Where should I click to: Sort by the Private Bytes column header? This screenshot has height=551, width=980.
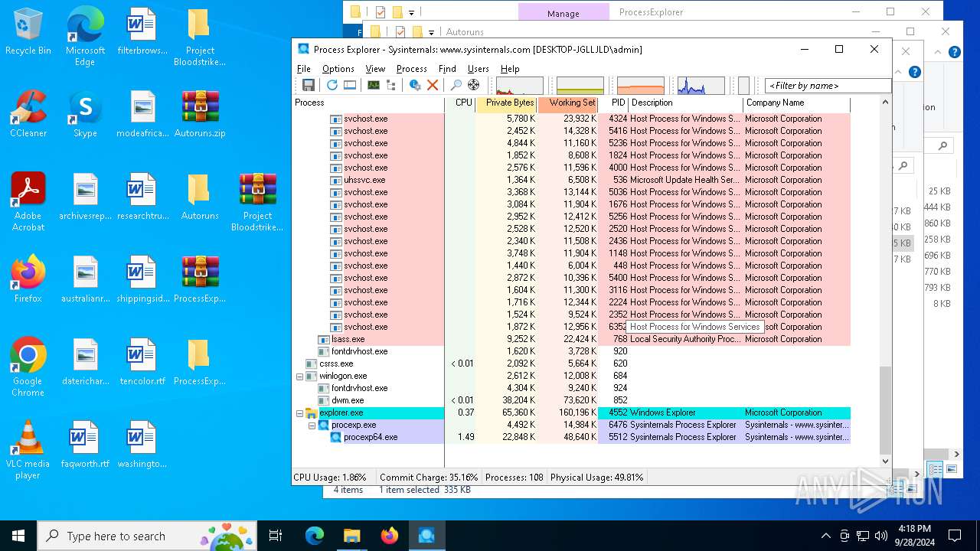point(506,103)
